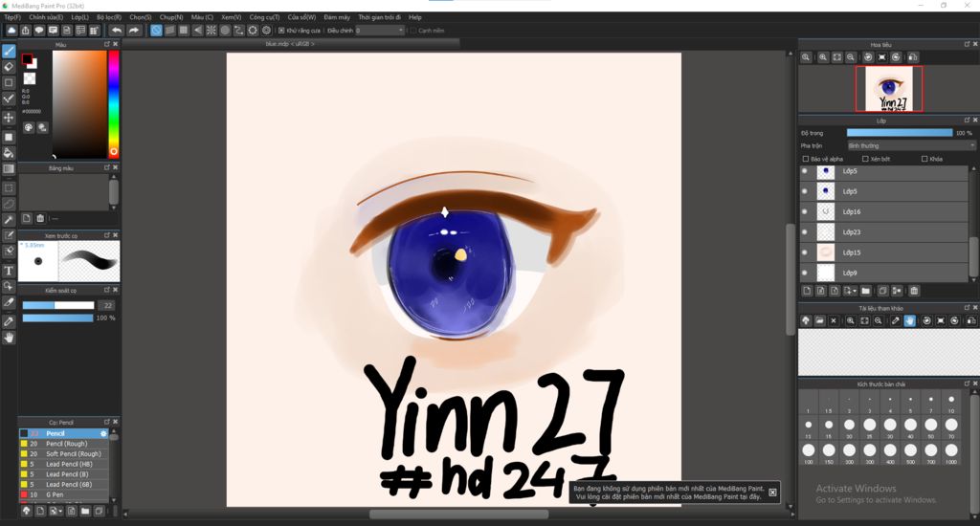Zoom in on the navigator preview

click(x=823, y=56)
